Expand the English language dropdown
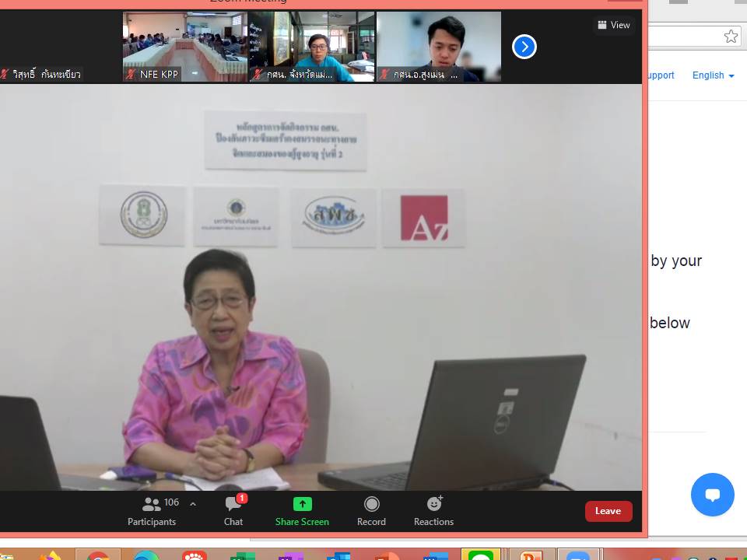Screen dimensions: 747x560 (x=713, y=75)
